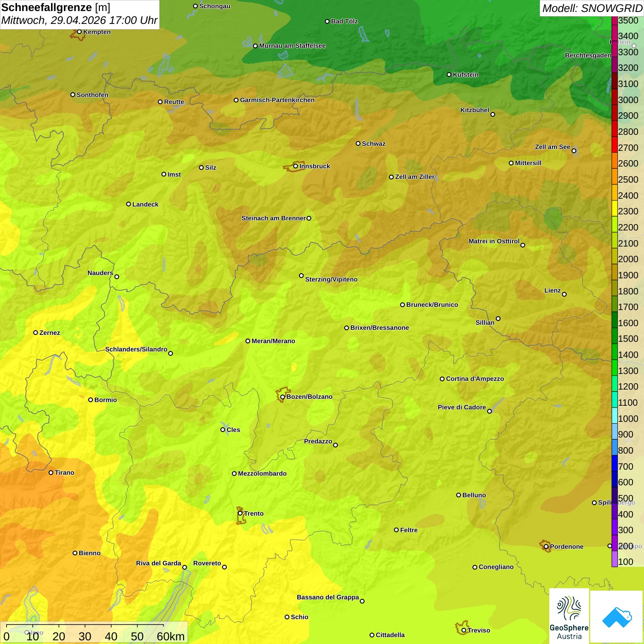
Task: Click the Schlanders/Silandro label
Action: [x=136, y=349]
